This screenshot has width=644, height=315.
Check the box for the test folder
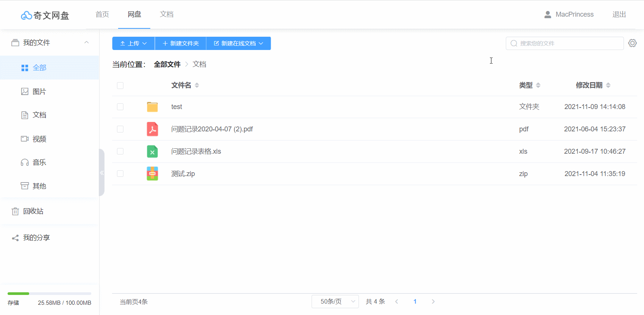120,107
